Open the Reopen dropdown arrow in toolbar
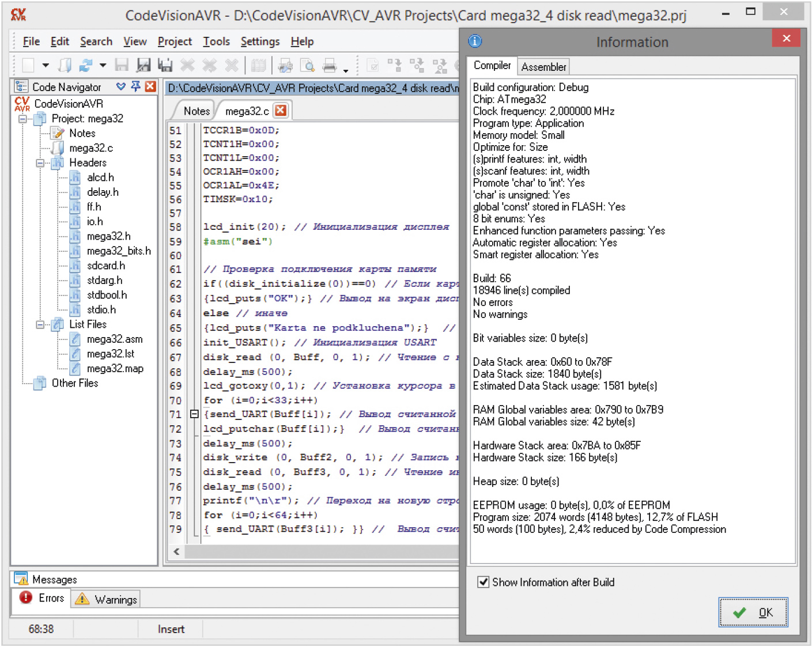The height and width of the screenshot is (647, 812). point(103,66)
